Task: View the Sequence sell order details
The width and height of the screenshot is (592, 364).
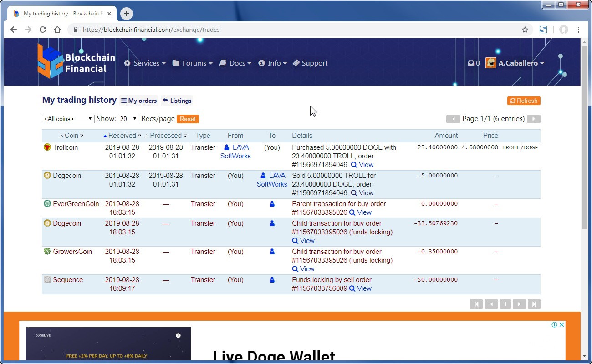Action: click(x=360, y=288)
